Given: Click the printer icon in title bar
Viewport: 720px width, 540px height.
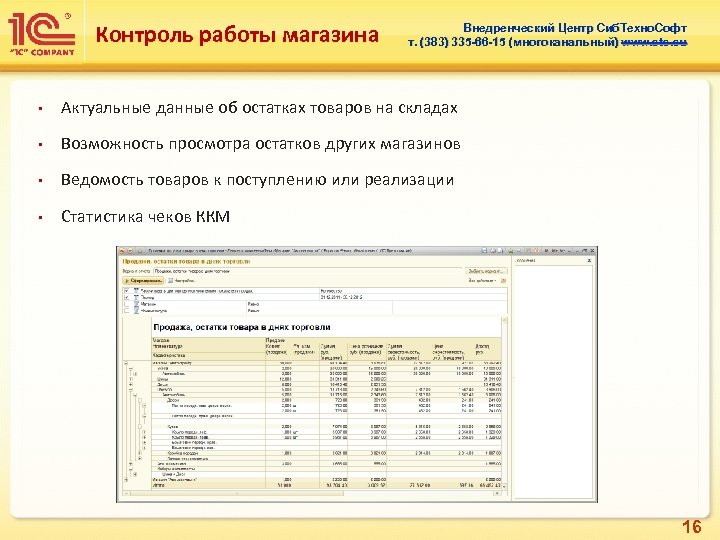Looking at the screenshot, I should click(x=493, y=251).
